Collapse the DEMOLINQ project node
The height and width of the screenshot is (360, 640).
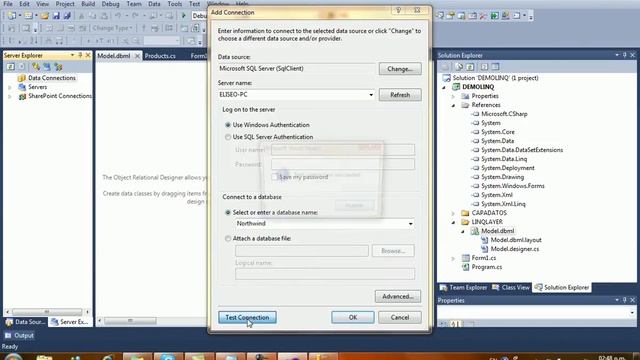pyautogui.click(x=444, y=87)
